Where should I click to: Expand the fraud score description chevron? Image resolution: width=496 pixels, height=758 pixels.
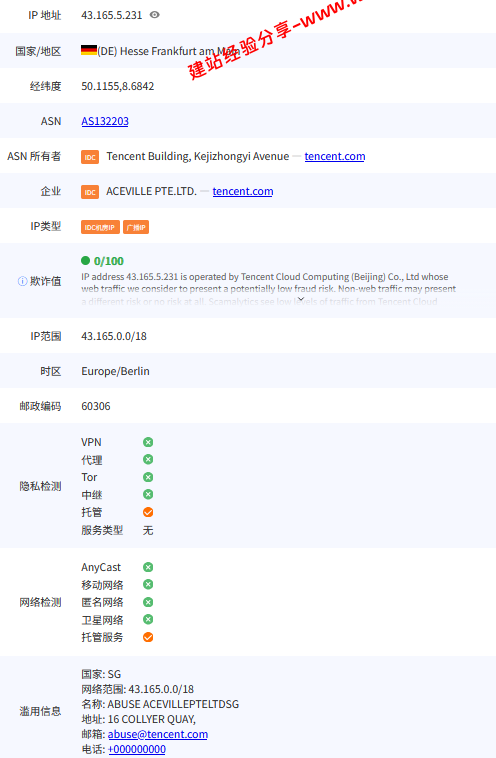[x=301, y=299]
